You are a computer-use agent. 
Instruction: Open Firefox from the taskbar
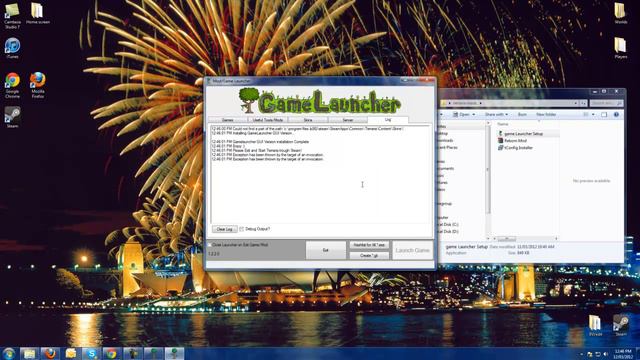click(x=50, y=353)
